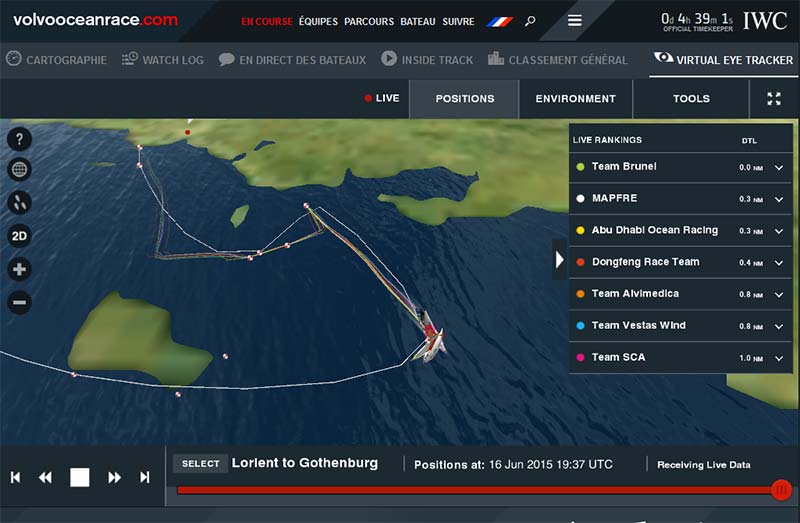
Task: Open CLASSEMENT GÉNÉRAL section
Action: pyautogui.click(x=558, y=60)
